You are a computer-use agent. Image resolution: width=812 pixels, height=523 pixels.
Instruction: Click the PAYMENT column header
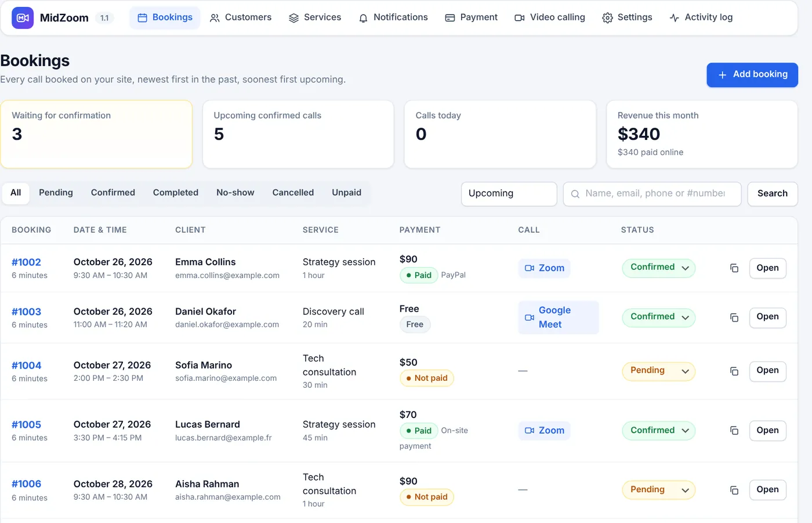[420, 230]
